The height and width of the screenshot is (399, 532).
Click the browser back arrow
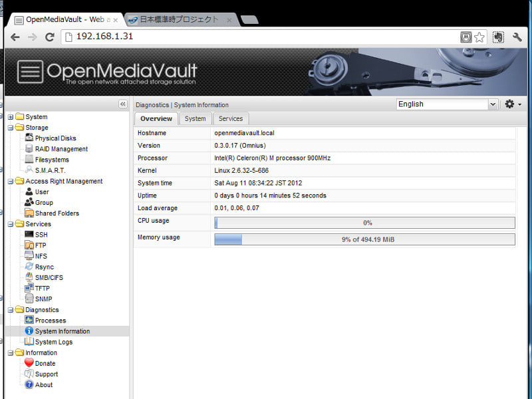click(15, 37)
